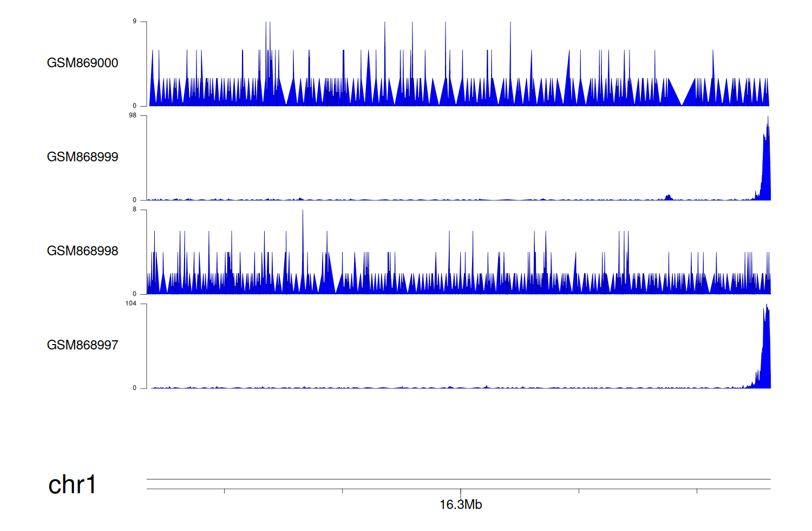This screenshot has width=812, height=531.
Task: Click the 16.3Mb position label
Action: coord(461,505)
